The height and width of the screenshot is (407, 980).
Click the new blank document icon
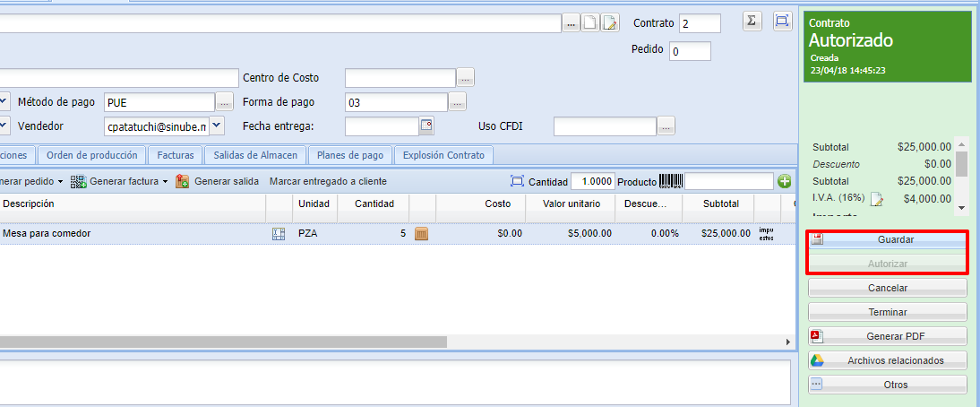[590, 23]
